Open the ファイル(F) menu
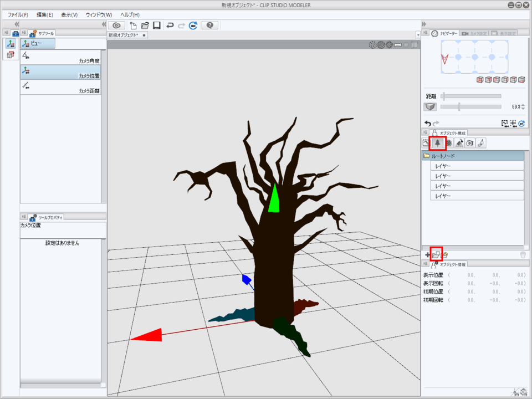The width and height of the screenshot is (532, 399). point(18,15)
